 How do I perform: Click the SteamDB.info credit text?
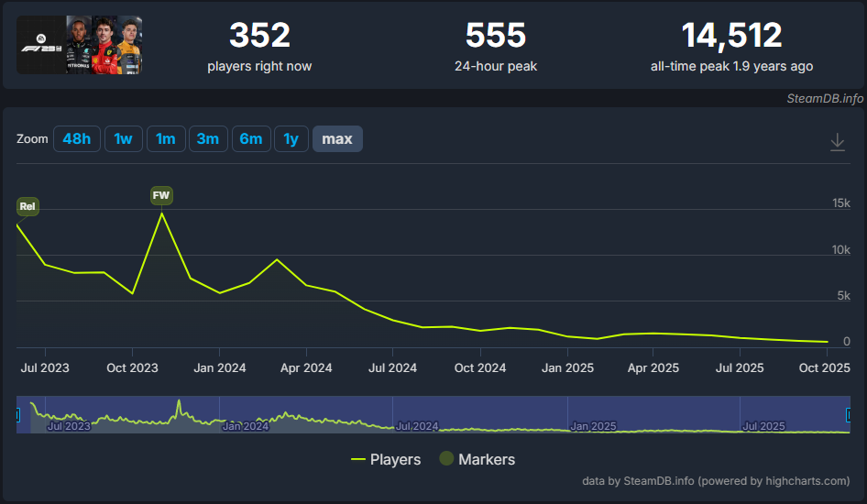click(x=825, y=98)
